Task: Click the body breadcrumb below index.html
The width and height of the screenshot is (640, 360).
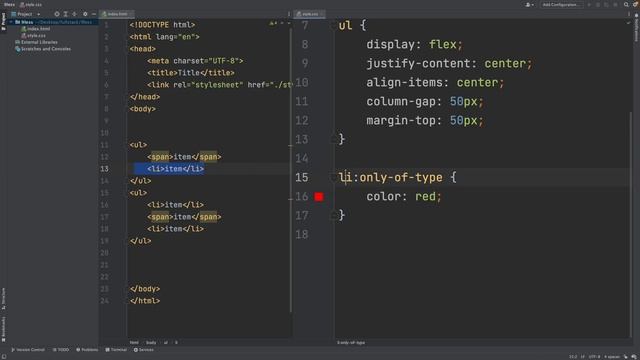Action: 151,342
